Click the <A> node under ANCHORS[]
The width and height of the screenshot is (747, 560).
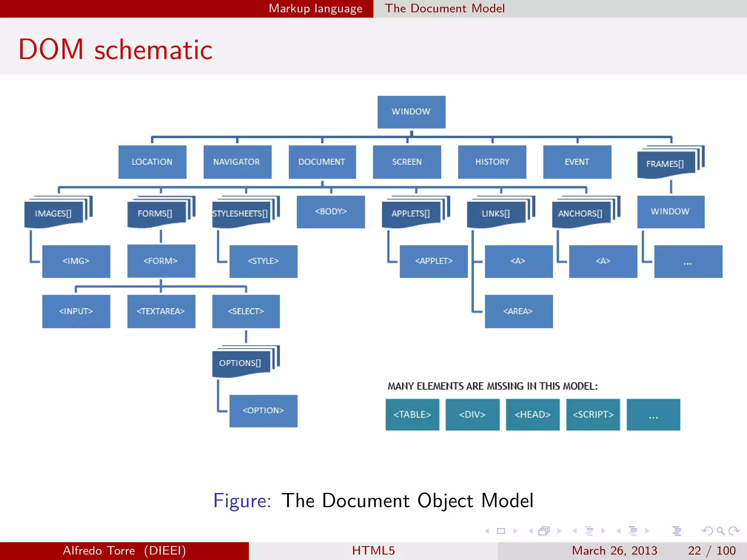pyautogui.click(x=603, y=261)
